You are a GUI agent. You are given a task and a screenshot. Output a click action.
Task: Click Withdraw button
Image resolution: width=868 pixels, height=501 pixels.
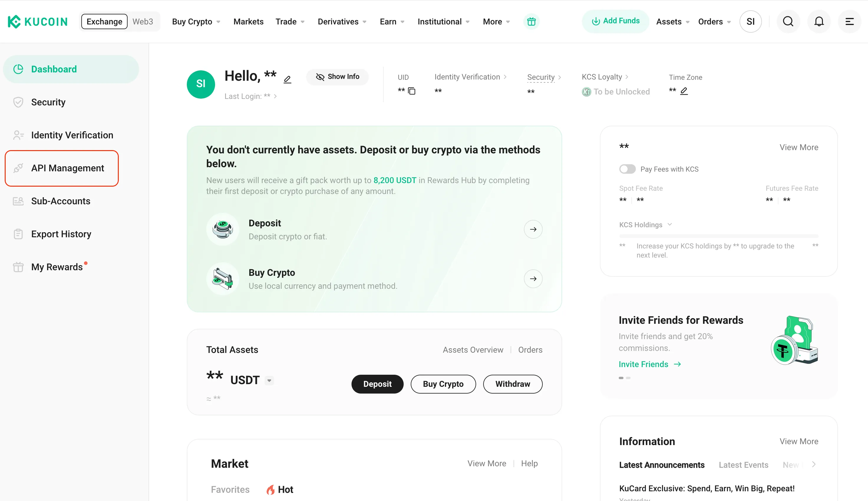pyautogui.click(x=513, y=384)
